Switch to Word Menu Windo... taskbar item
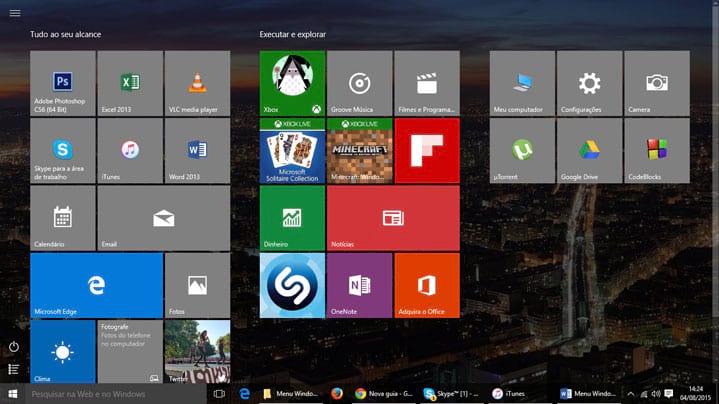The width and height of the screenshot is (719, 404). [589, 394]
